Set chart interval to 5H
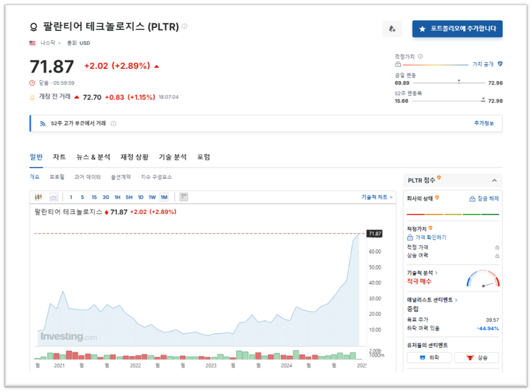532x392 pixels. tap(129, 197)
